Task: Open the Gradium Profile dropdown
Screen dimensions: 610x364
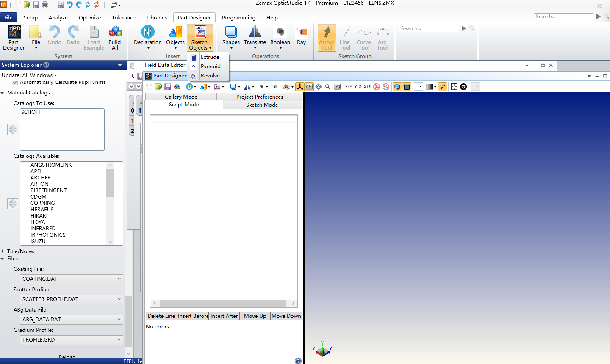Action: [x=72, y=340]
